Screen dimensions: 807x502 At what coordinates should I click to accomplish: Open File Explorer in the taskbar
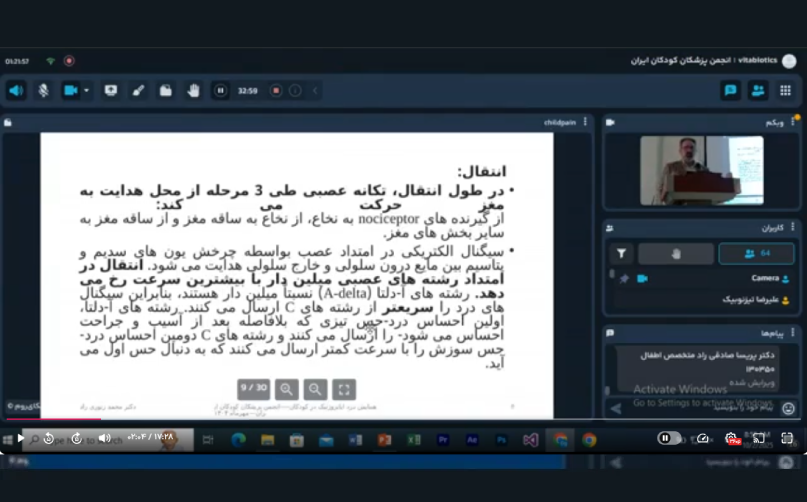point(267,440)
